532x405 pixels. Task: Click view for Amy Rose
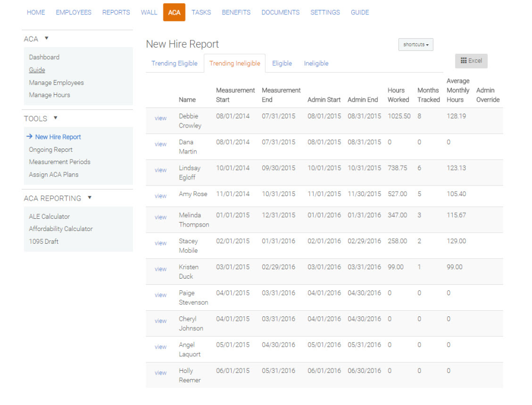[161, 196]
